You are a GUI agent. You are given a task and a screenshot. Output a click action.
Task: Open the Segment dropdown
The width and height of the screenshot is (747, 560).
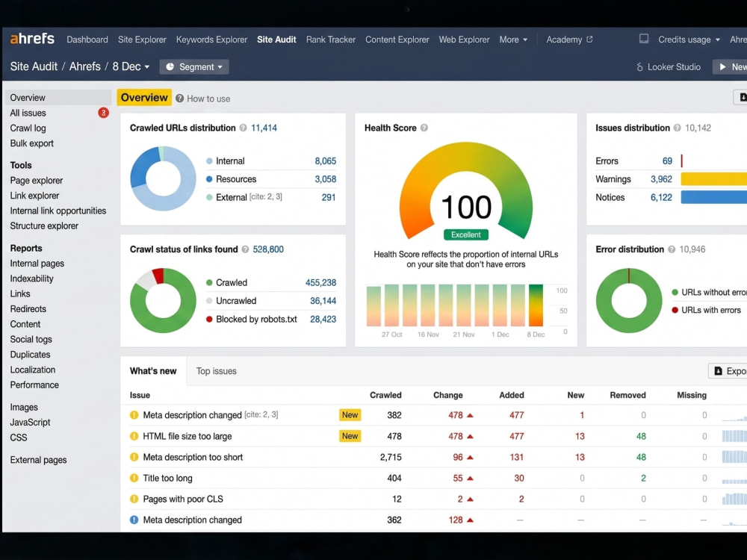tap(194, 67)
